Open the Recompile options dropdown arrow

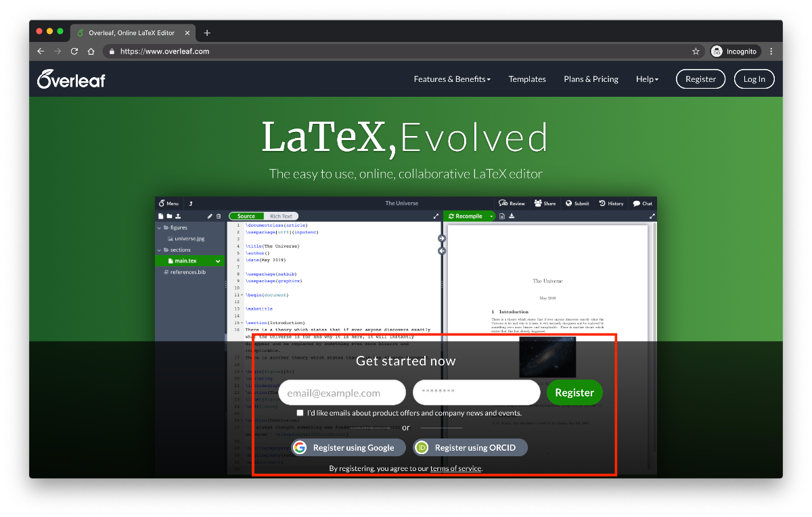[x=491, y=216]
